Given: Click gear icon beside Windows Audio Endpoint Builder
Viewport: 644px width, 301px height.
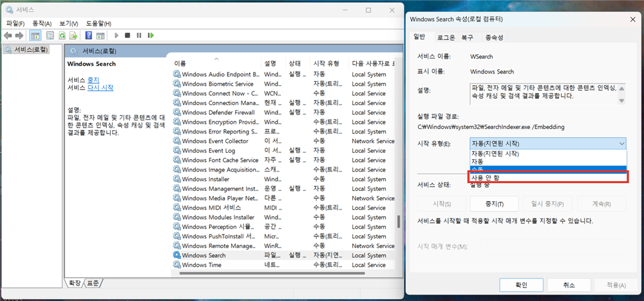Looking at the screenshot, I should [x=176, y=74].
